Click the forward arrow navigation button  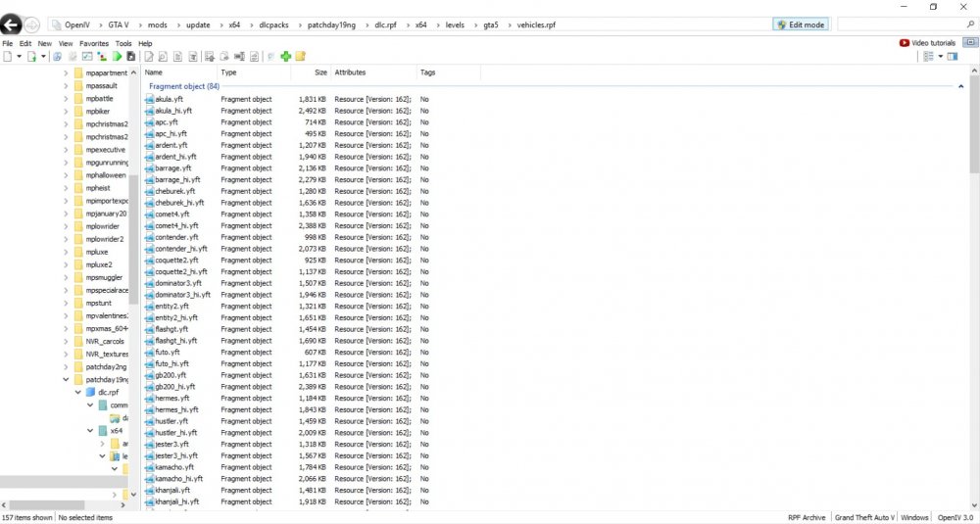[32, 25]
